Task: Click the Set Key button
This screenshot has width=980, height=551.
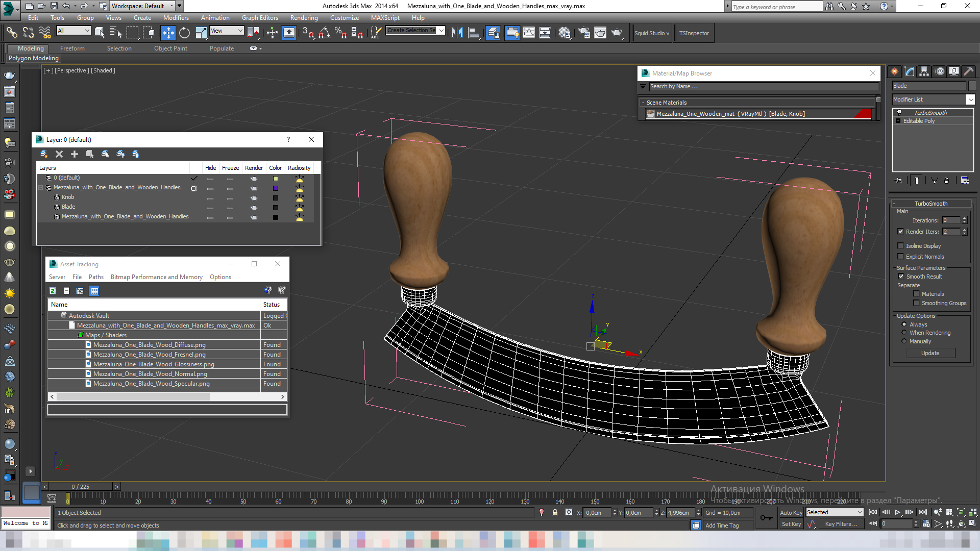Action: click(791, 524)
